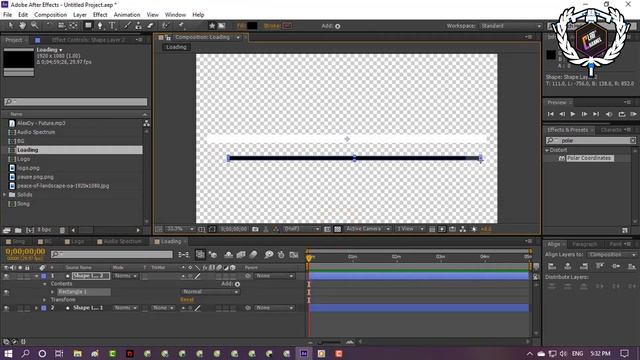Image resolution: width=640 pixels, height=360 pixels.
Task: Select the Selection arrow tool
Action: click(11, 26)
